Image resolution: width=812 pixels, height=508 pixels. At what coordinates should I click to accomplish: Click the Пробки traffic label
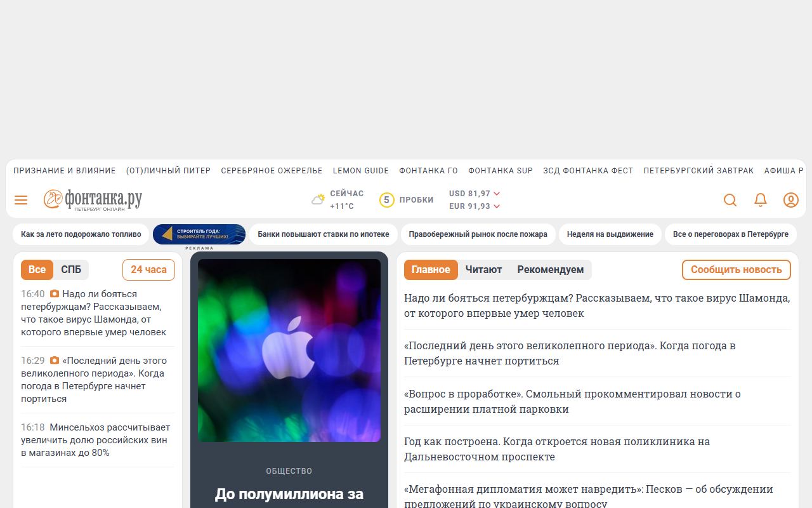417,200
